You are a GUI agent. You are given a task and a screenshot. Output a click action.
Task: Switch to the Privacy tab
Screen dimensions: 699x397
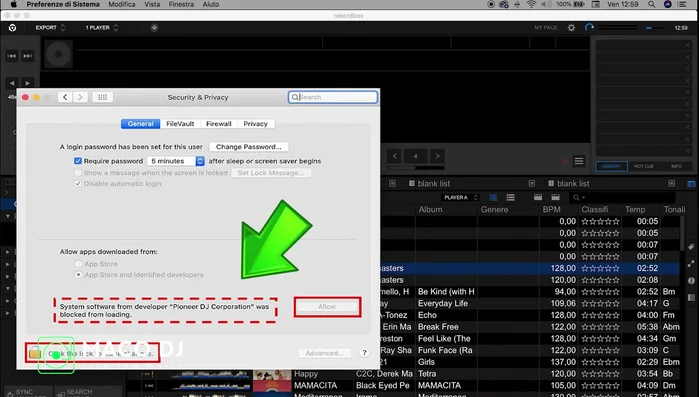pyautogui.click(x=255, y=124)
